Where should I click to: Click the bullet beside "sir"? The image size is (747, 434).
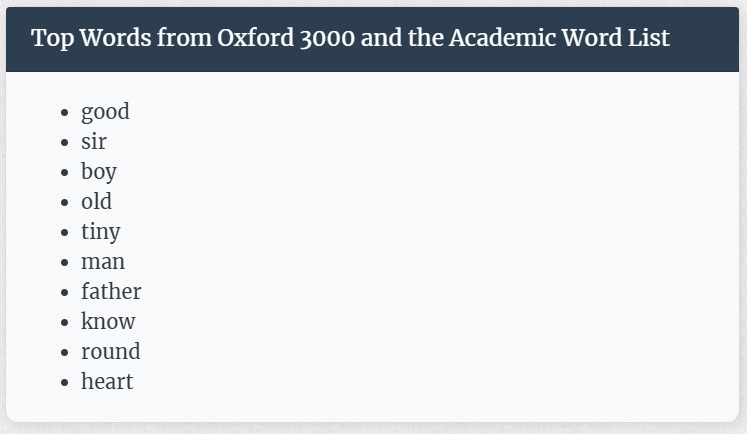65,142
